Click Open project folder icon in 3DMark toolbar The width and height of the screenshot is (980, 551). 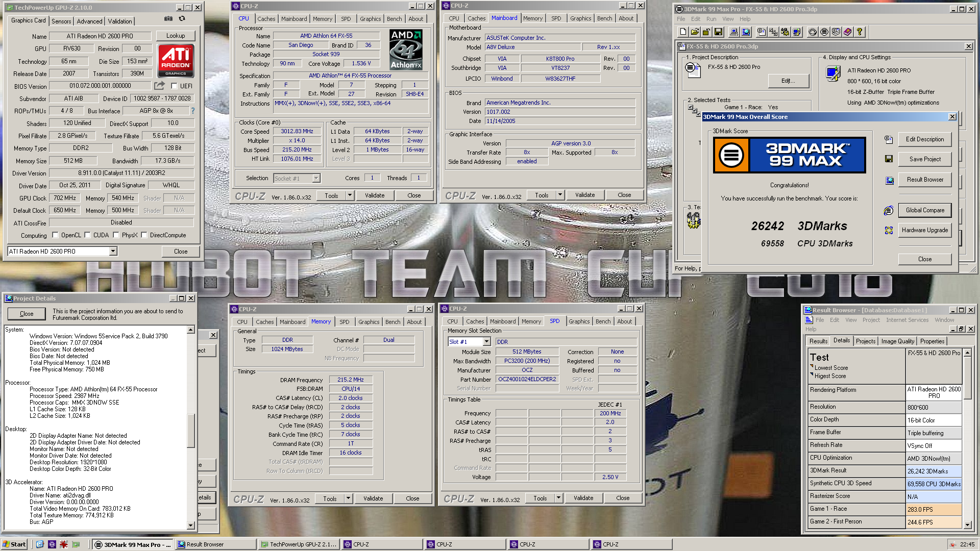(x=695, y=32)
